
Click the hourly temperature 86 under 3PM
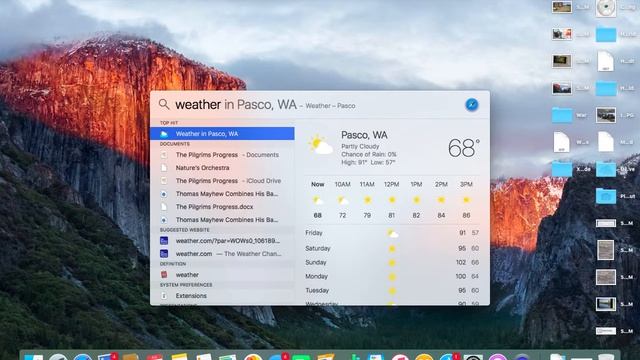pyautogui.click(x=466, y=215)
